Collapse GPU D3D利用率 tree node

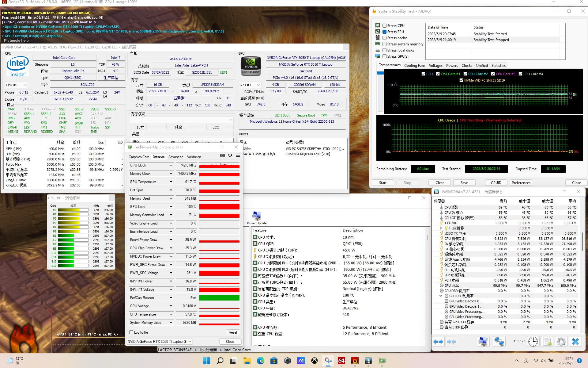[441, 296]
